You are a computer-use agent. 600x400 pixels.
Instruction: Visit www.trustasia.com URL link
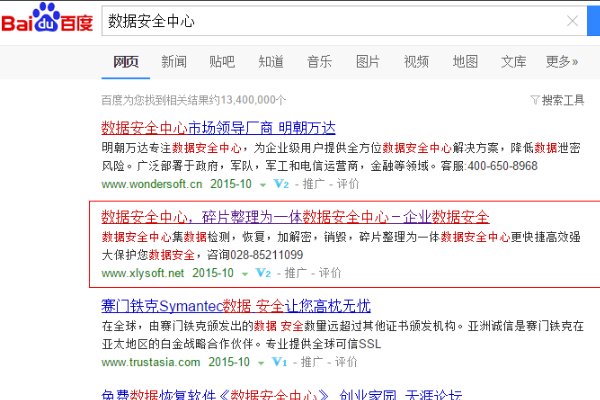pyautogui.click(x=151, y=362)
